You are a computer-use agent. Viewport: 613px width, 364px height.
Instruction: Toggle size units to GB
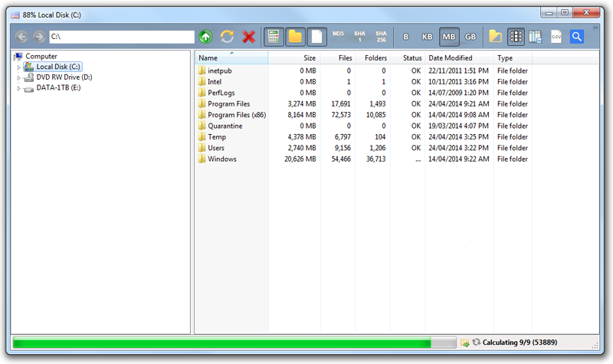[470, 37]
